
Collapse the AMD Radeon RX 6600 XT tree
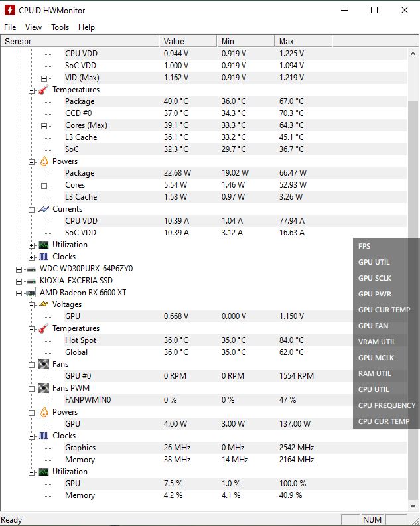(x=19, y=293)
